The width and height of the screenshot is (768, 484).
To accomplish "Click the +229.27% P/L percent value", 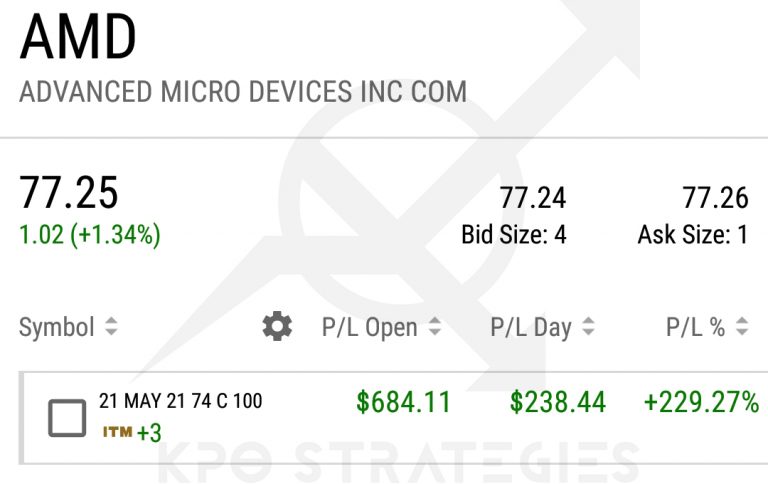I will click(701, 403).
